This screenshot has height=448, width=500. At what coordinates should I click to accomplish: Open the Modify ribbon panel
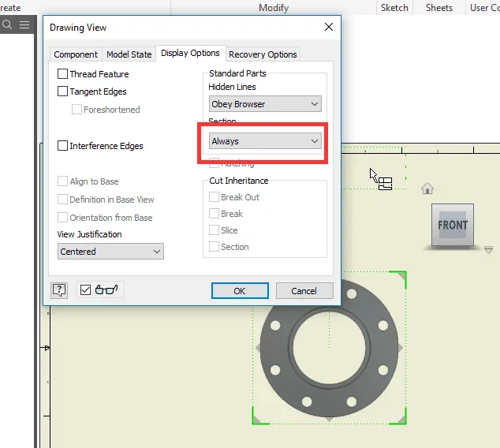[274, 8]
